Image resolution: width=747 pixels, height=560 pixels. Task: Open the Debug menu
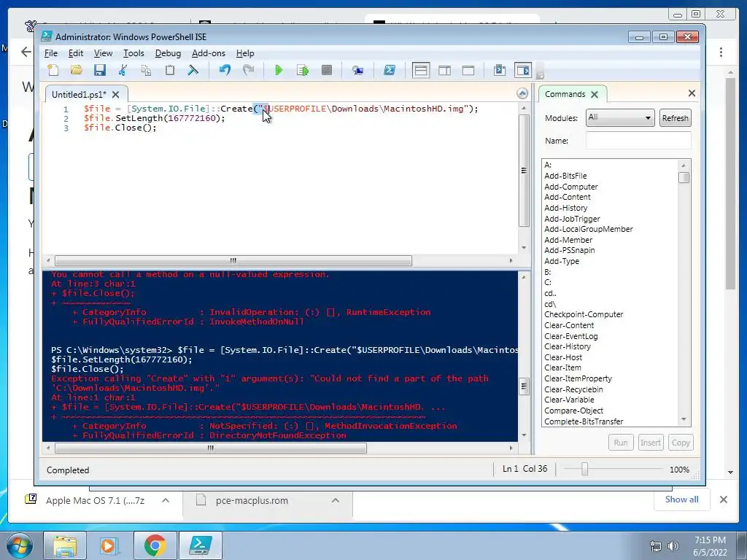tap(168, 53)
